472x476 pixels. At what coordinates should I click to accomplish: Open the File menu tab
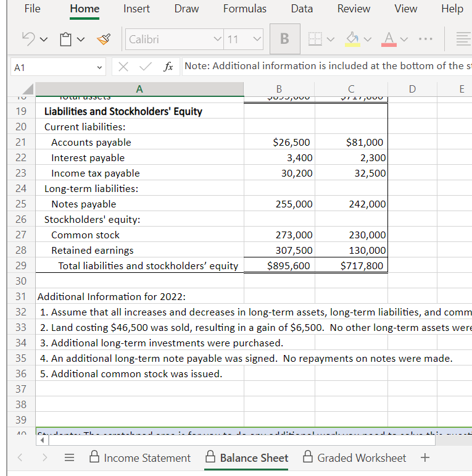point(32,9)
